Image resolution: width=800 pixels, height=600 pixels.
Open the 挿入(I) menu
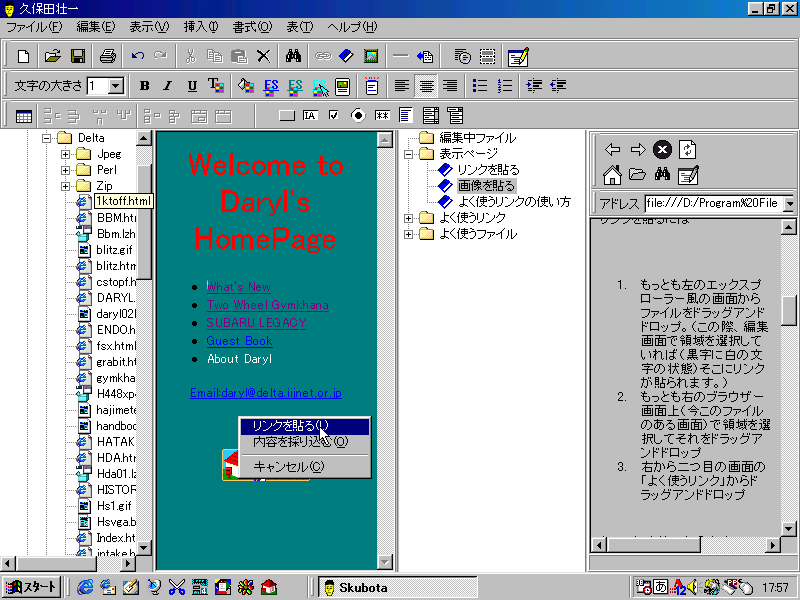click(201, 27)
